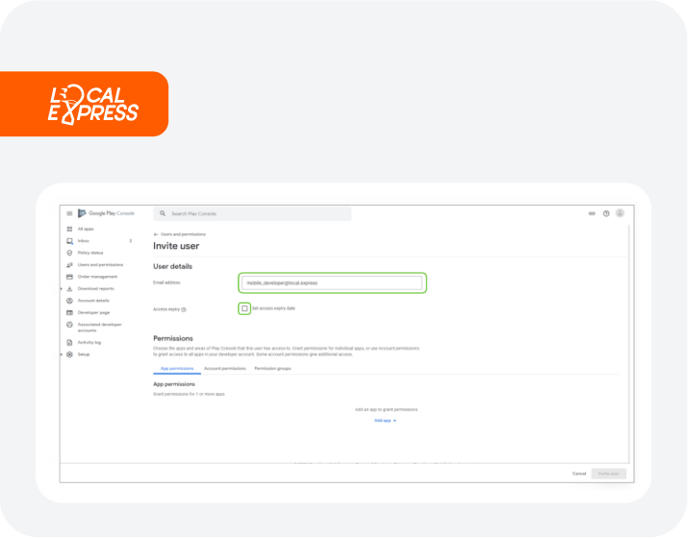Click the copy link icon in header
Screen dimensions: 688x538
click(592, 214)
